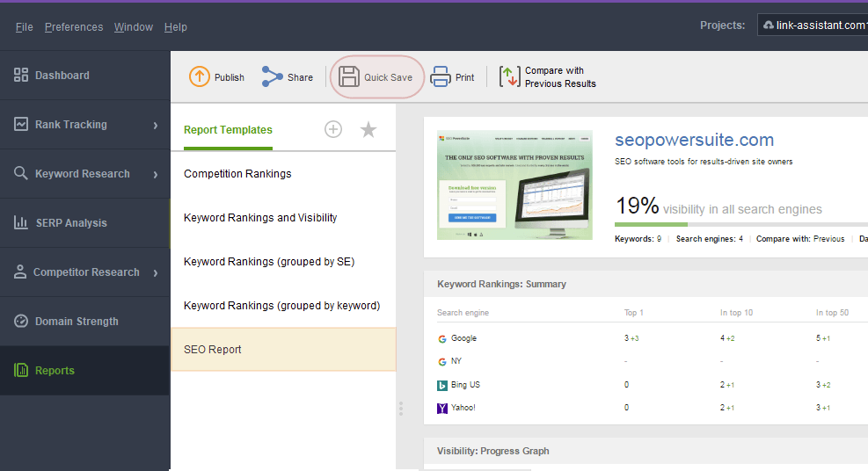The image size is (868, 471).
Task: Expand the Competitor Research submenu arrow
Action: (156, 273)
